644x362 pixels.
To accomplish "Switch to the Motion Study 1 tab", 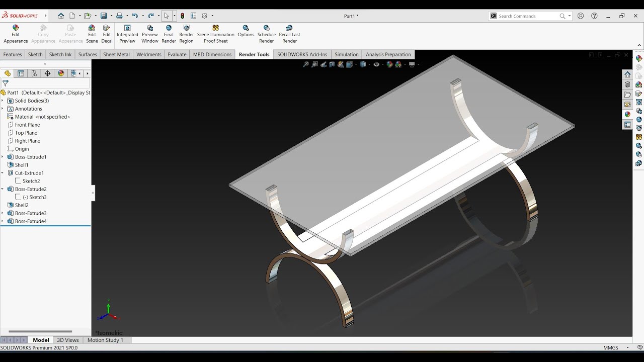I will pos(105,340).
